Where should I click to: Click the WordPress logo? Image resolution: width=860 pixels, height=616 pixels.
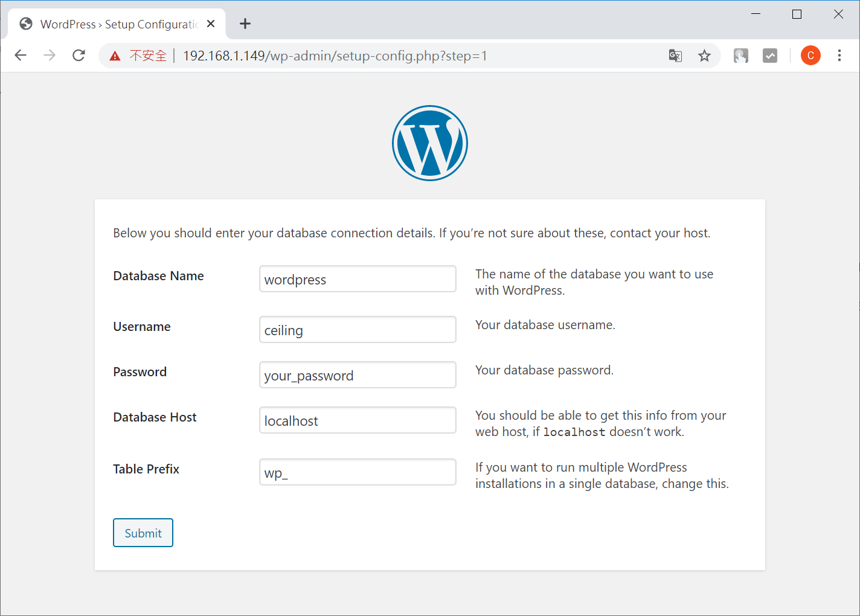pos(430,143)
